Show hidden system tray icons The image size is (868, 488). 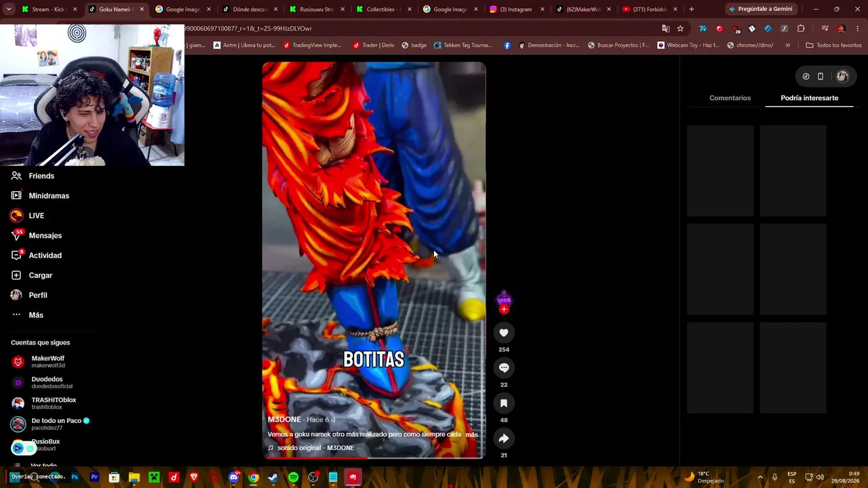(x=759, y=477)
